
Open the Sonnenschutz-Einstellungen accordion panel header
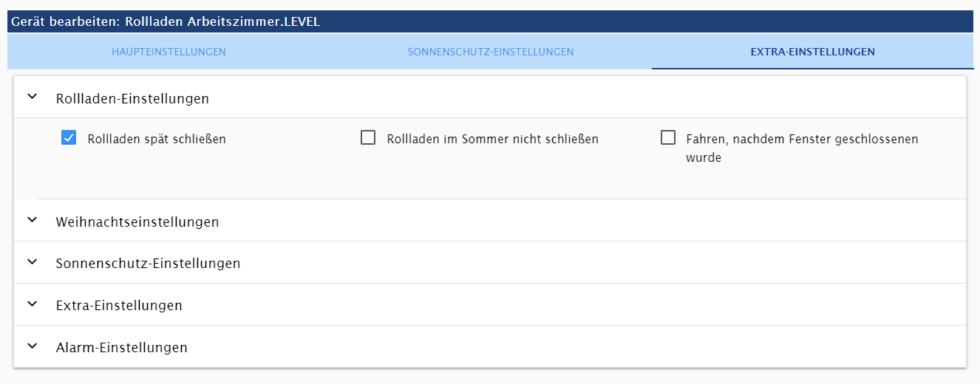(148, 264)
